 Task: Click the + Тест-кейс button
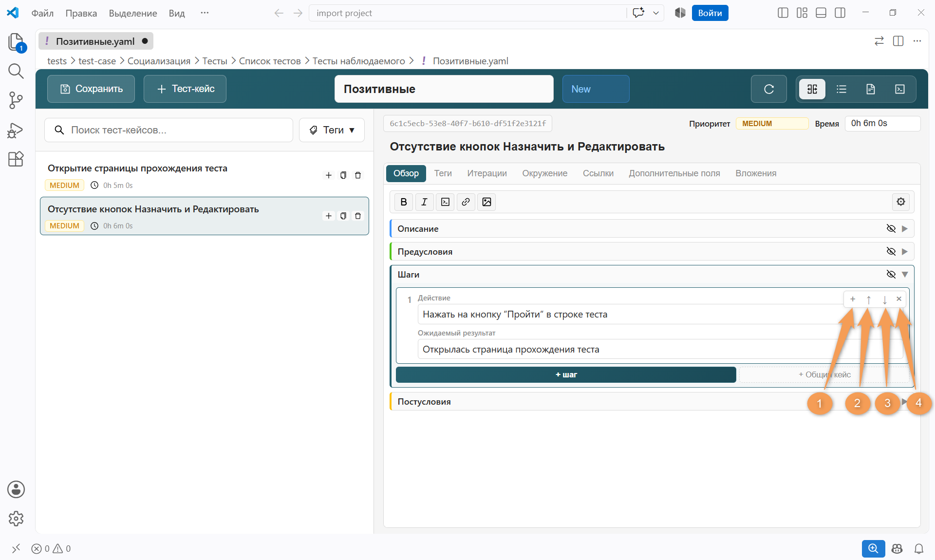(x=185, y=89)
